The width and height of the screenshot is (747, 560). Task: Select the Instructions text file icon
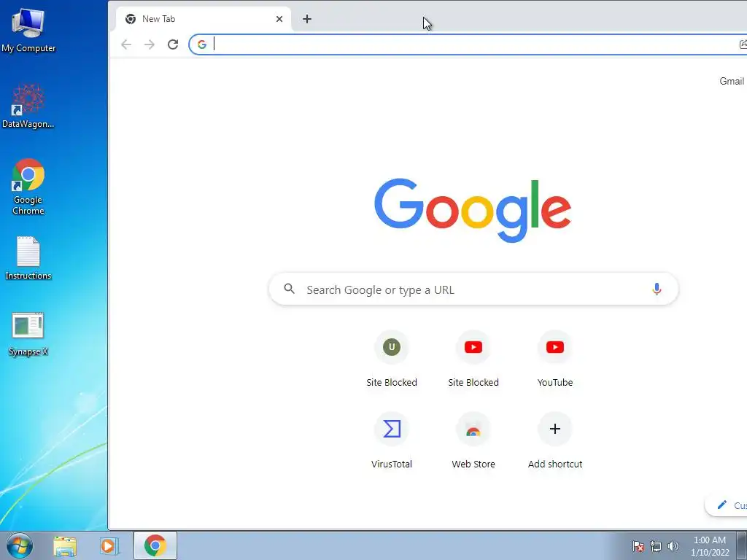point(28,258)
